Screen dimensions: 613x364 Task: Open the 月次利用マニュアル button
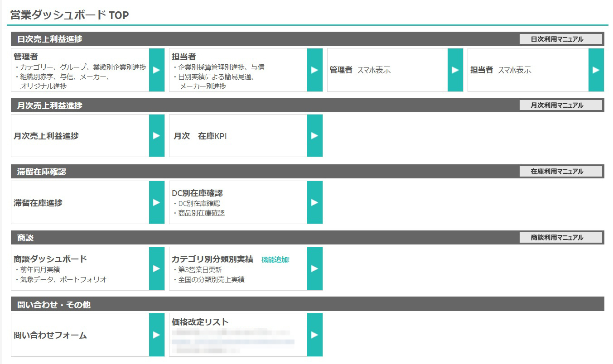[x=560, y=105]
